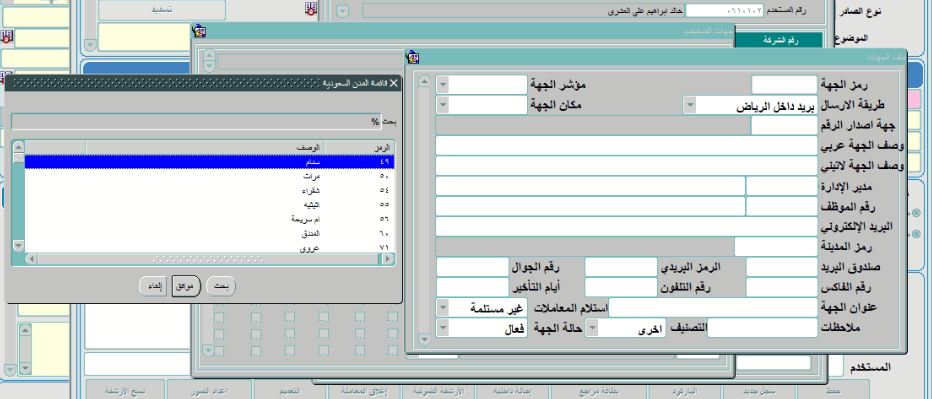Click the Oracle Forms icon in ملف الجهات title bar
The width and height of the screenshot is (932, 399).
pos(413,57)
